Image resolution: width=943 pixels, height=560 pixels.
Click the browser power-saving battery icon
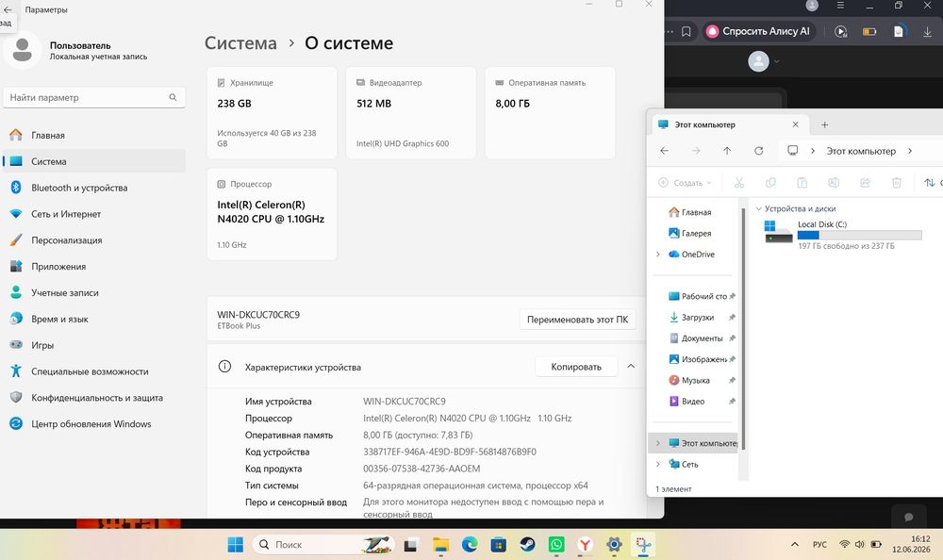tap(869, 31)
